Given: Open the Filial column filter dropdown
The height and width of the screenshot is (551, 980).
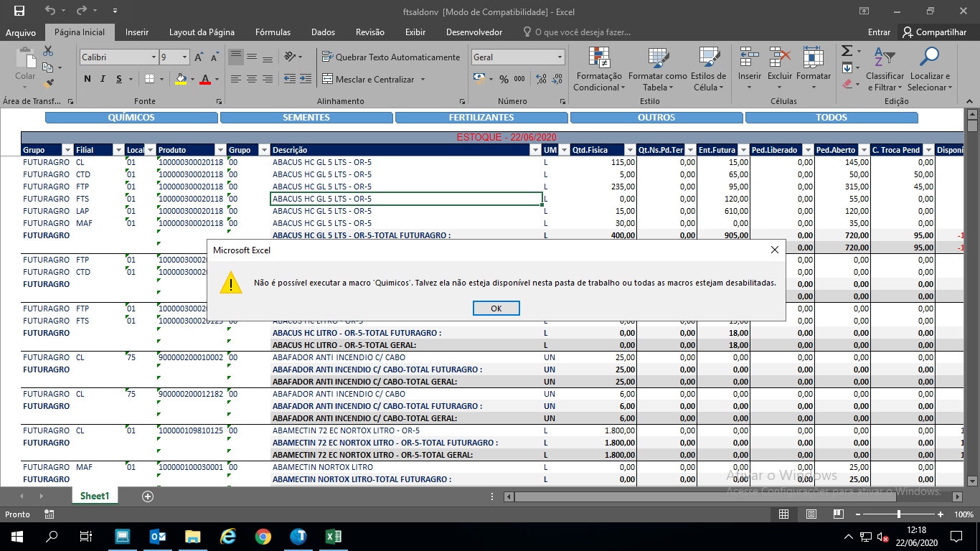Looking at the screenshot, I should coord(118,150).
